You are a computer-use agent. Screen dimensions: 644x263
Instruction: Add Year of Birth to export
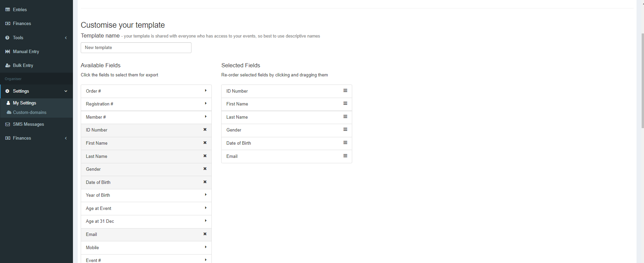click(146, 195)
